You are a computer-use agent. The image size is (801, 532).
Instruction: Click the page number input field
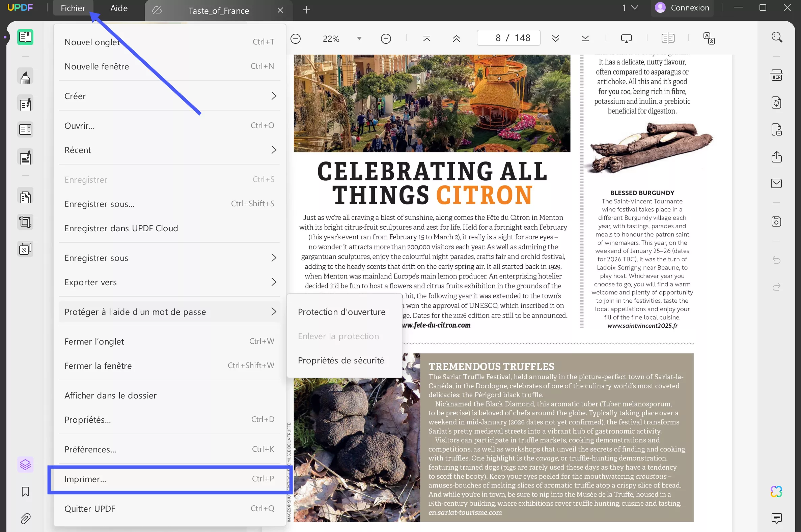click(508, 38)
